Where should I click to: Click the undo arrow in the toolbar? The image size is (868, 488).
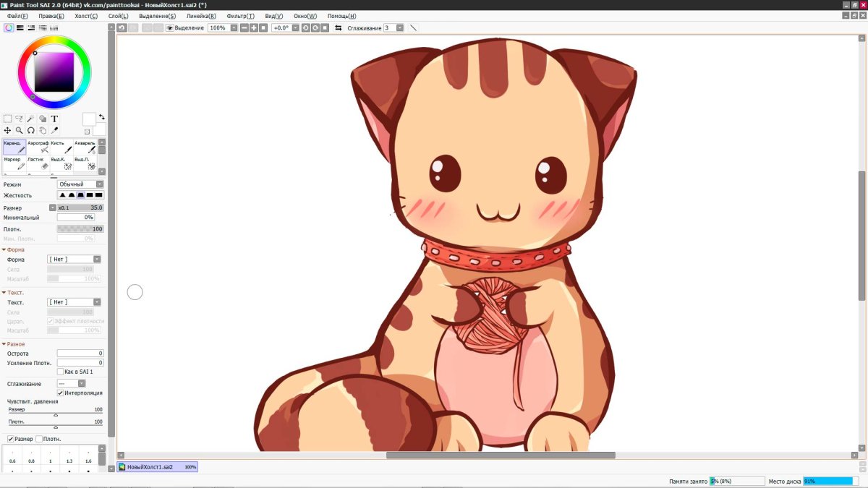click(122, 28)
